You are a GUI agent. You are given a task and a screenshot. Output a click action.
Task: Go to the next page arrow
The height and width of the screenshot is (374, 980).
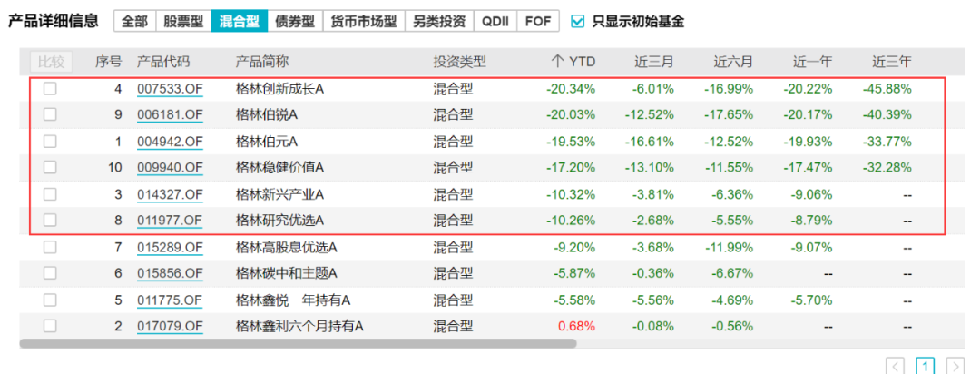954,366
